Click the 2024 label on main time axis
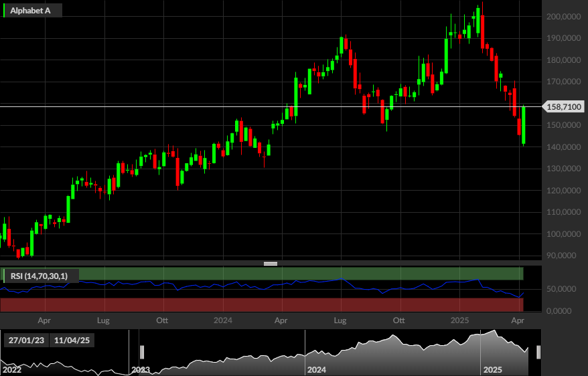Viewport: 588px width, 376px height. pos(223,320)
